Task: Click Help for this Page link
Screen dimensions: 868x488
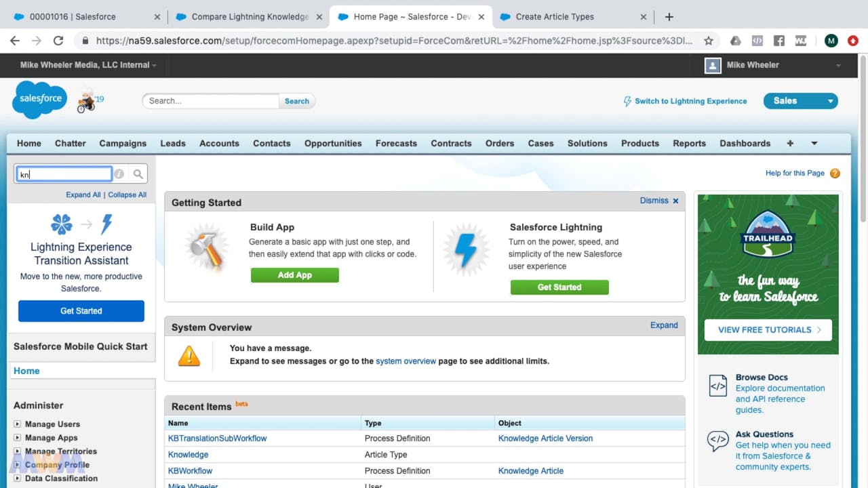Action: [795, 174]
